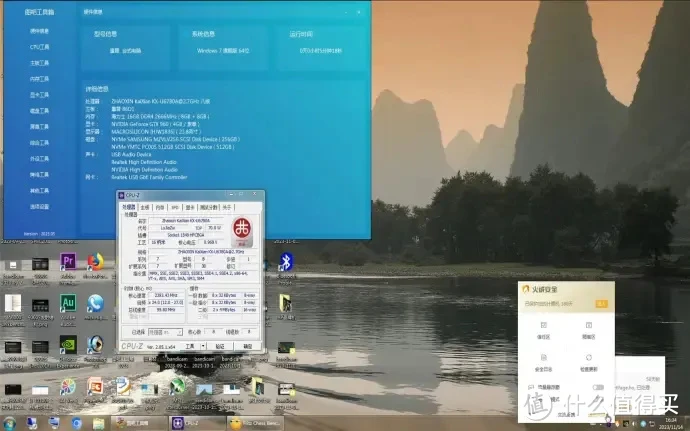Click the 运行时间 card in the toolbox
The image size is (690, 431).
point(321,48)
